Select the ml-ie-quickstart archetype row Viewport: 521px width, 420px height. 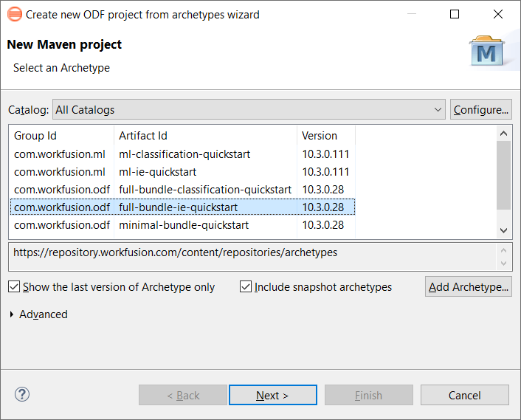[x=182, y=172]
